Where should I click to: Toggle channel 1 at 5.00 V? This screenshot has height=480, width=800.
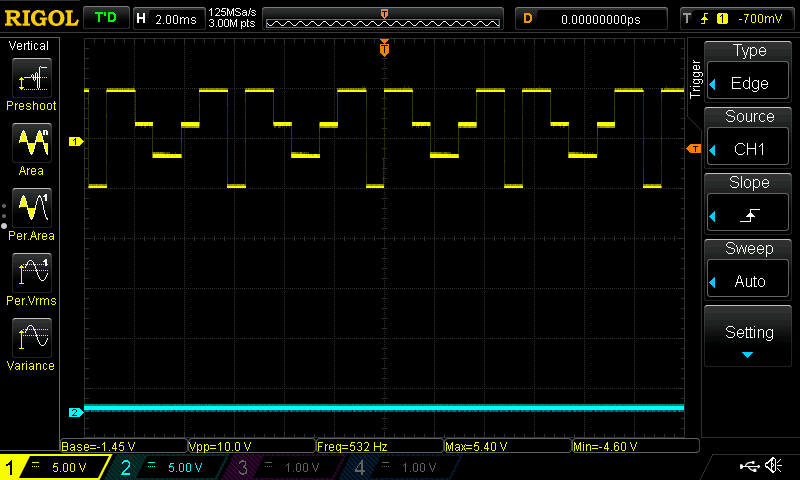coord(54,467)
